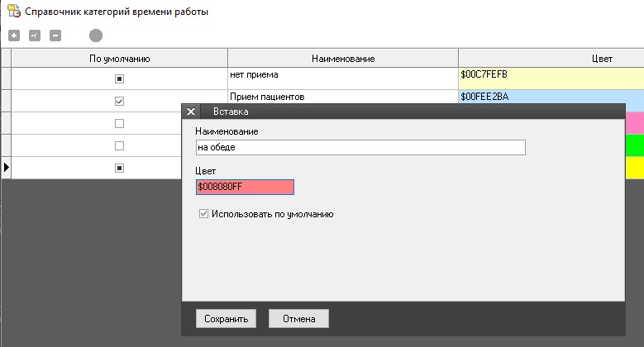Image resolution: width=644 pixels, height=347 pixels.
Task: Toggle default checkbox for нет приема row
Action: pyautogui.click(x=119, y=79)
